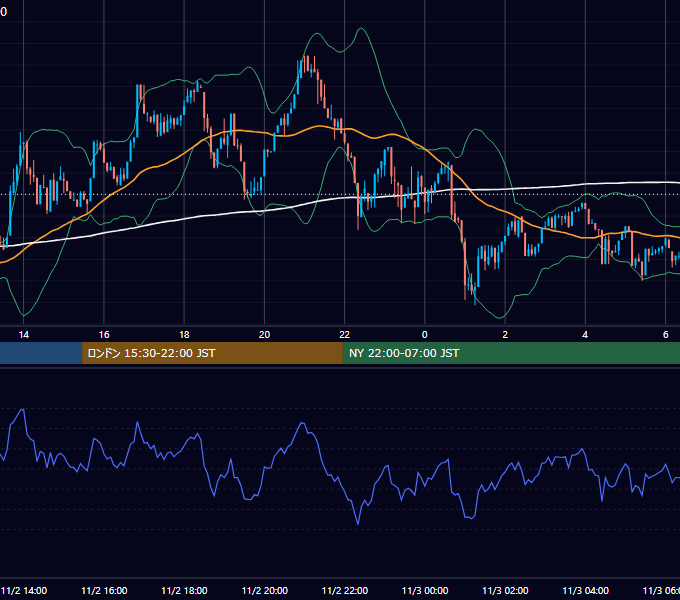Select the NY 22:00-07:00 JST session bar
The image size is (680, 600).
[511, 353]
